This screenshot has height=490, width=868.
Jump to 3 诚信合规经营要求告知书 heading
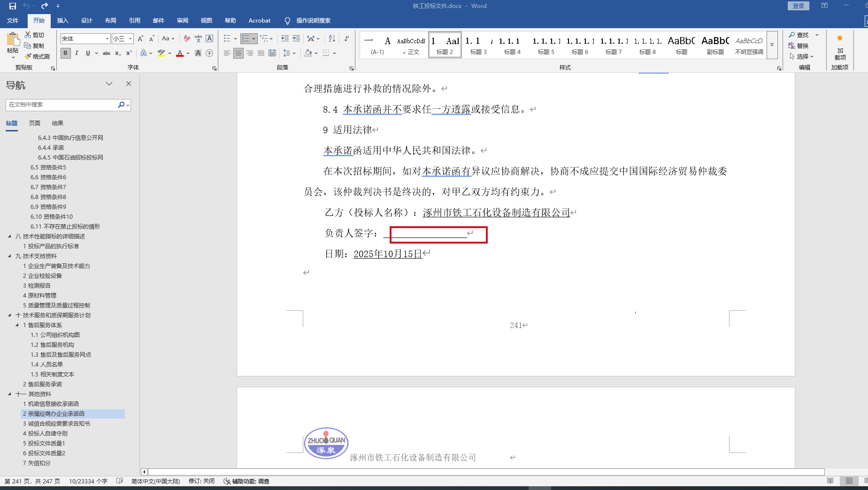point(56,424)
